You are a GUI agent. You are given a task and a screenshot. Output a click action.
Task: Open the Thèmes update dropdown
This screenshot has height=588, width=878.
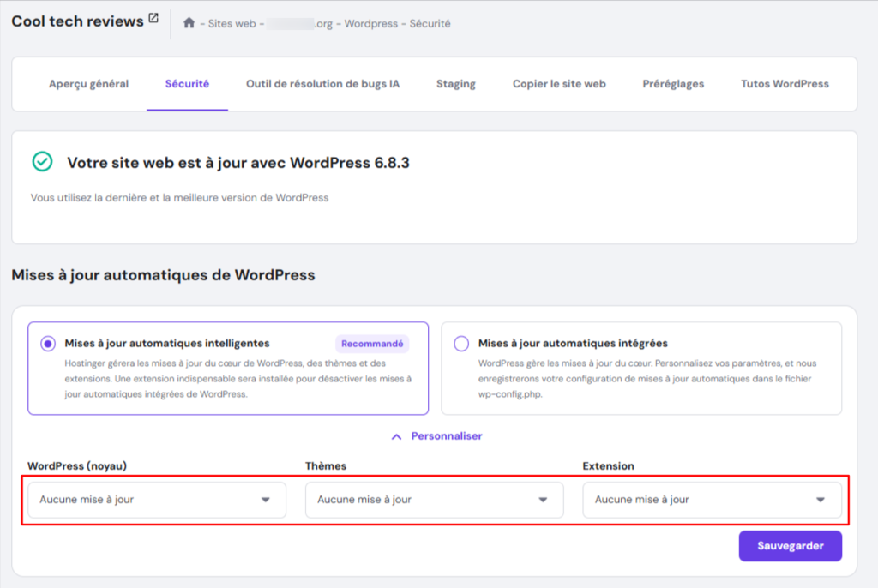[x=434, y=498]
